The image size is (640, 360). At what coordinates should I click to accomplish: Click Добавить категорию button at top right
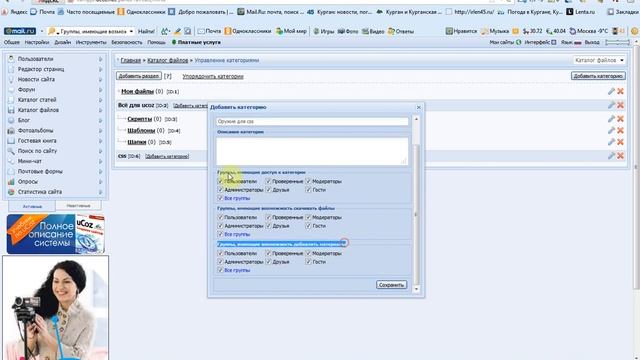pos(598,76)
